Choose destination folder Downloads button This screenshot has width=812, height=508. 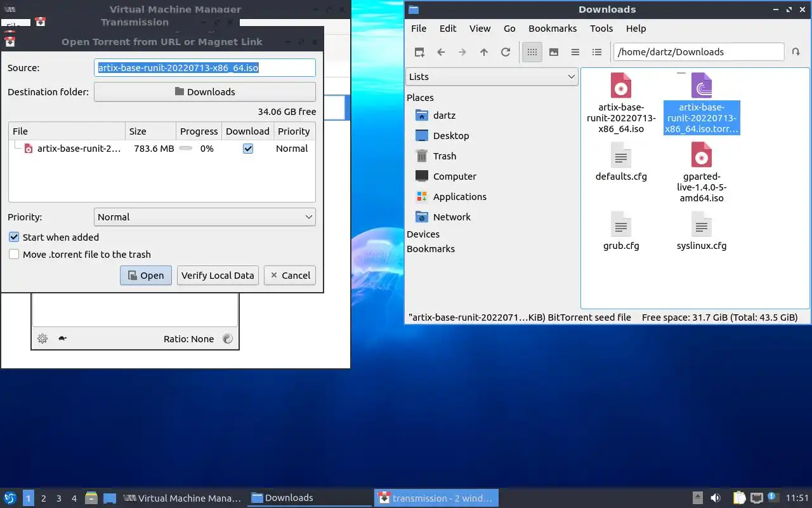click(x=205, y=91)
